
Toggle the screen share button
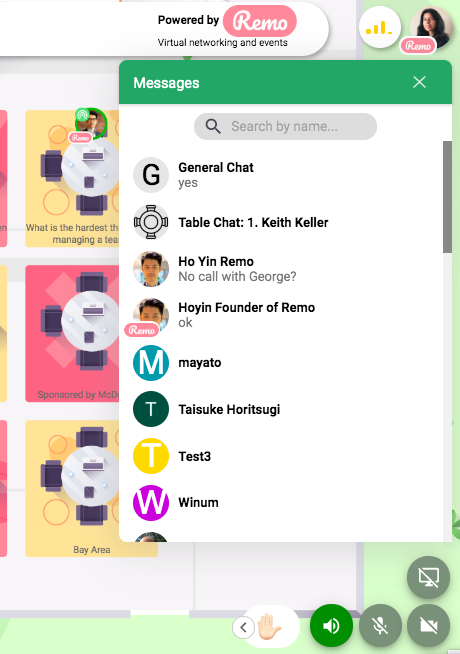click(x=428, y=577)
